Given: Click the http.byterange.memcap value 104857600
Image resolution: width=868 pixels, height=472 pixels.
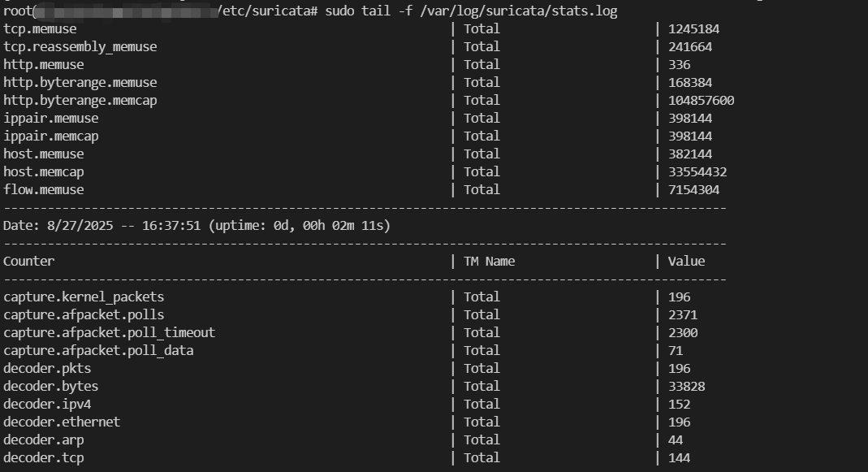Looking at the screenshot, I should (x=701, y=100).
